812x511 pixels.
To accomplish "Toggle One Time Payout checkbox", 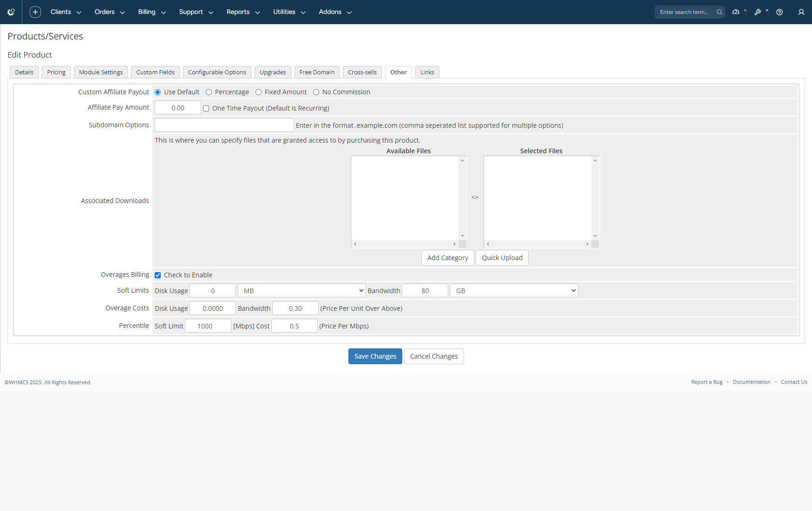I will [206, 108].
